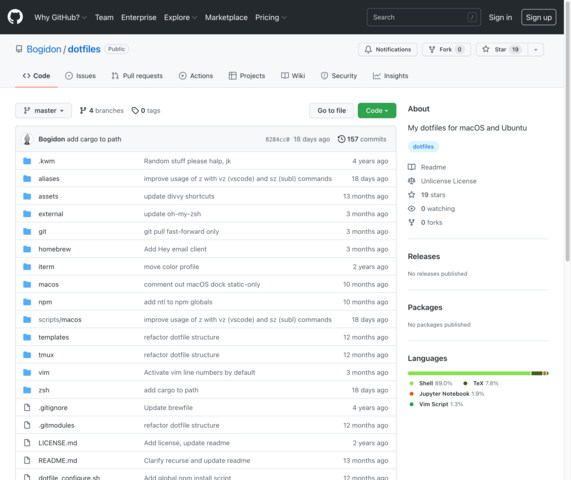Click the Fork button

click(446, 50)
